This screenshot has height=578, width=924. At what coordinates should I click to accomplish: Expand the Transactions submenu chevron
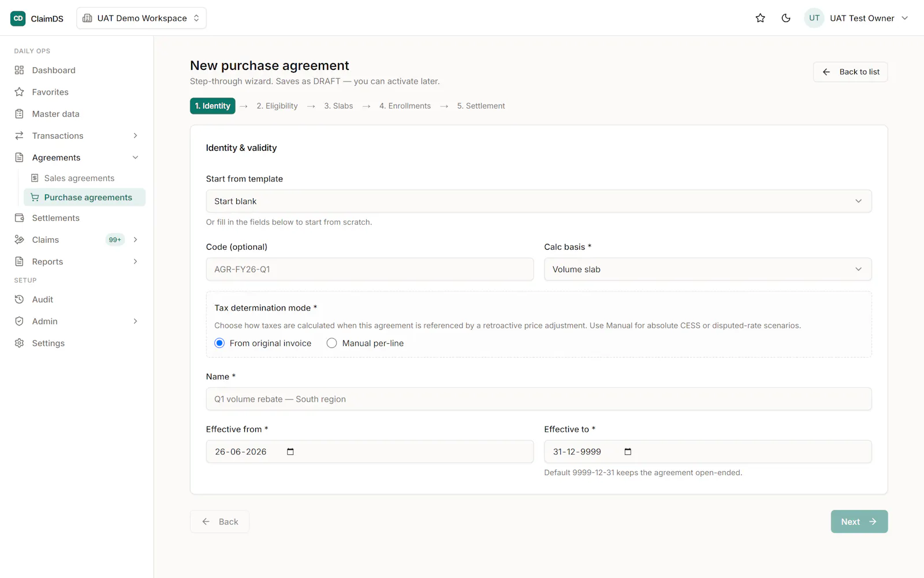(x=135, y=136)
